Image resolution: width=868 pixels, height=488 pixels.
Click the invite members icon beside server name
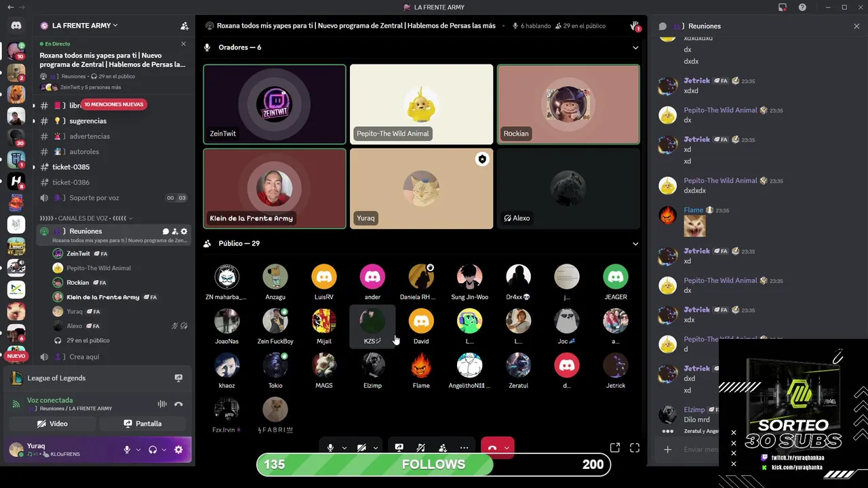click(184, 26)
